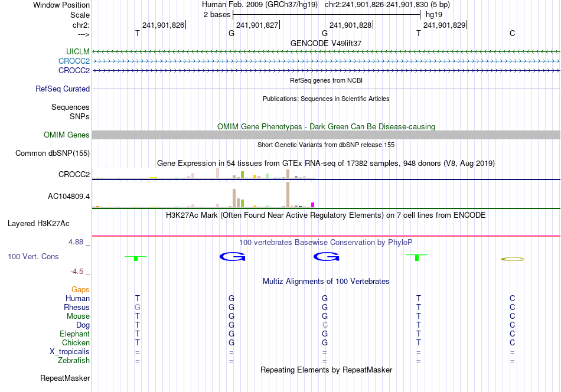Click the reference base C in sequence row

click(513, 33)
